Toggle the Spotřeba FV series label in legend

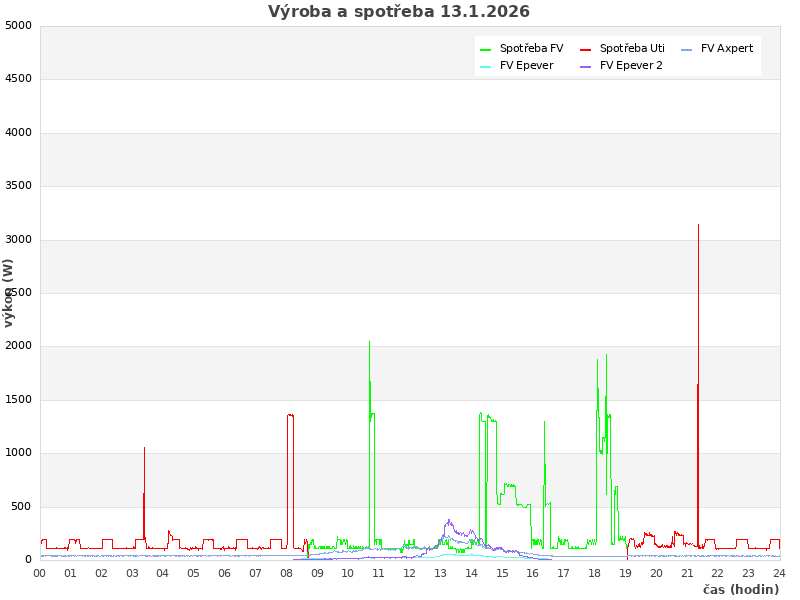point(531,48)
